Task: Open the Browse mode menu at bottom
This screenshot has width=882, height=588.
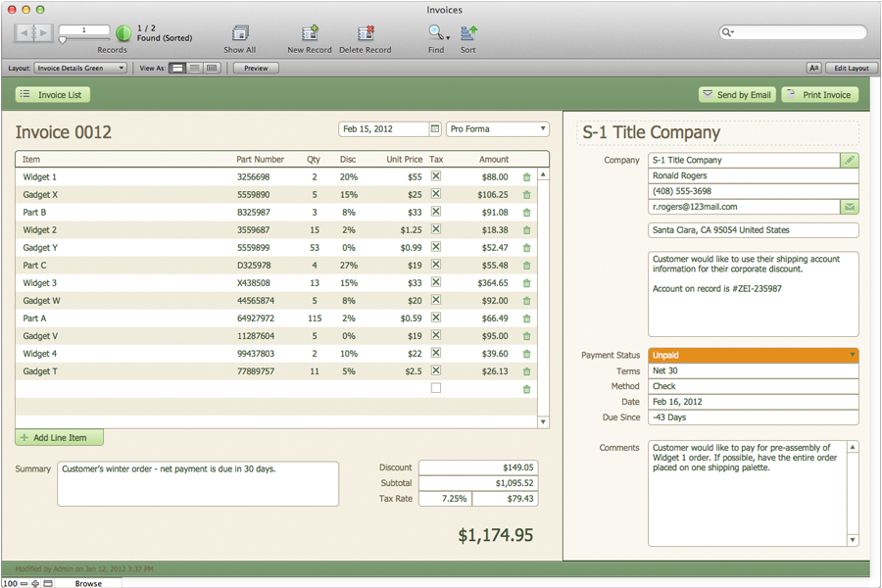Action: point(88,583)
